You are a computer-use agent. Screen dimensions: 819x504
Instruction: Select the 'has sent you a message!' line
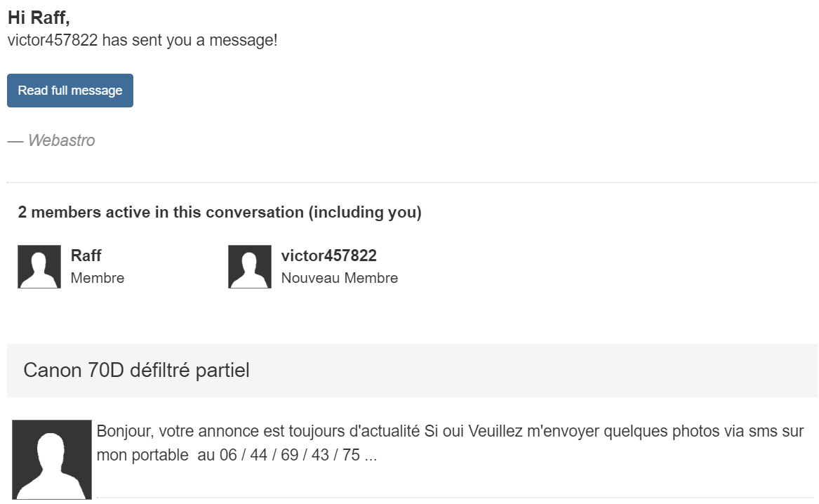click(x=189, y=40)
